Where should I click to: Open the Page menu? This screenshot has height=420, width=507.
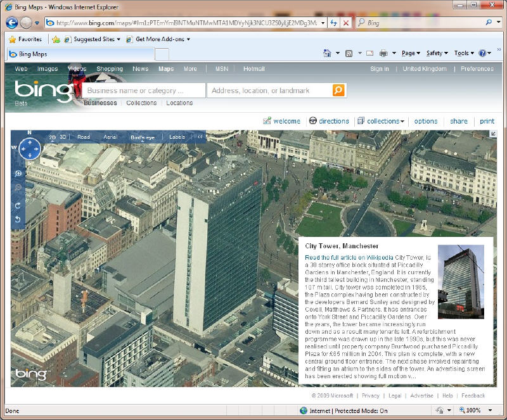tap(411, 53)
